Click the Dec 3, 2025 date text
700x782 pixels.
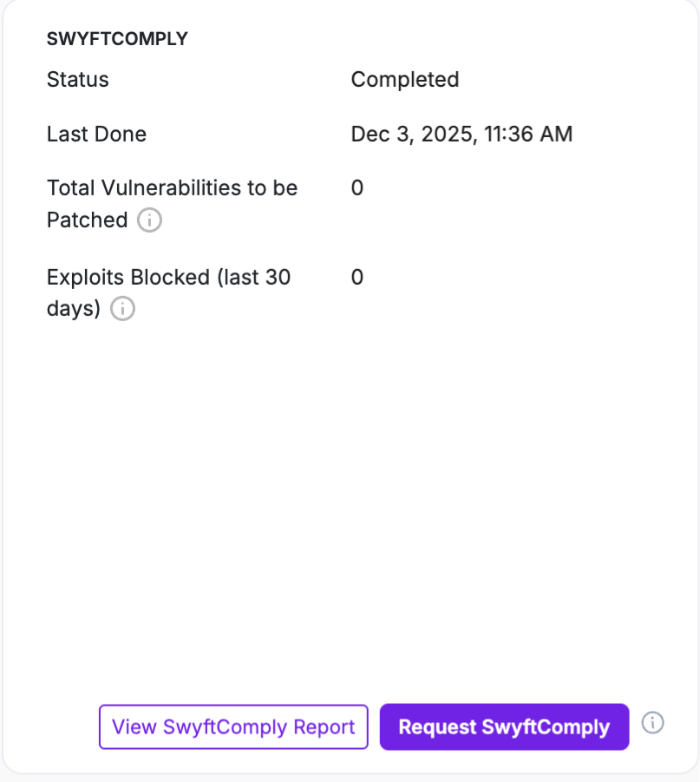click(x=411, y=135)
